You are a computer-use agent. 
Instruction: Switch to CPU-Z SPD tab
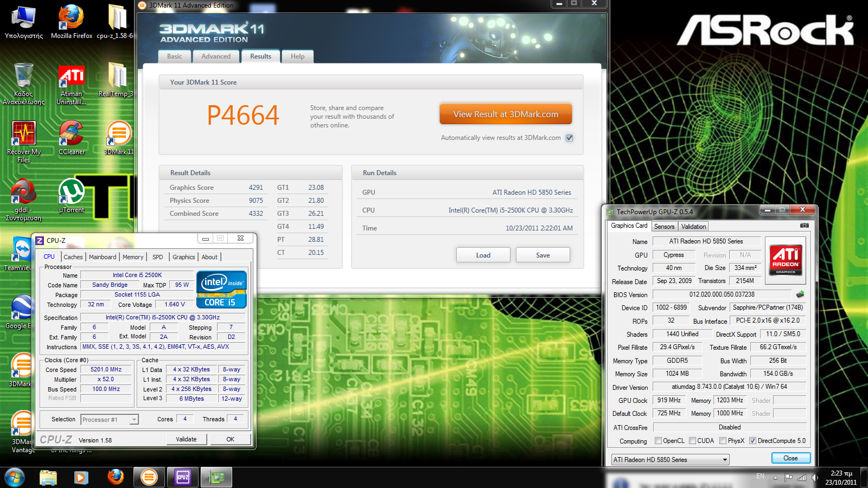point(157,257)
